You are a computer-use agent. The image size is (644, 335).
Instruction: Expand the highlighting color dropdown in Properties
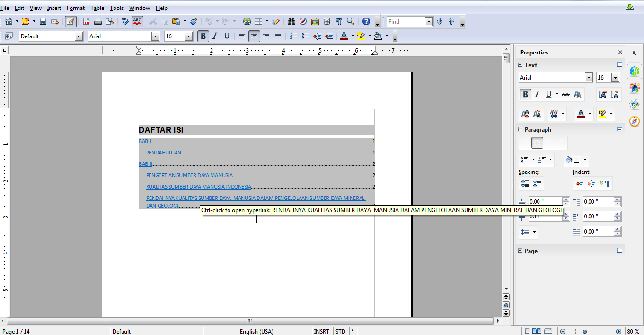pos(611,114)
